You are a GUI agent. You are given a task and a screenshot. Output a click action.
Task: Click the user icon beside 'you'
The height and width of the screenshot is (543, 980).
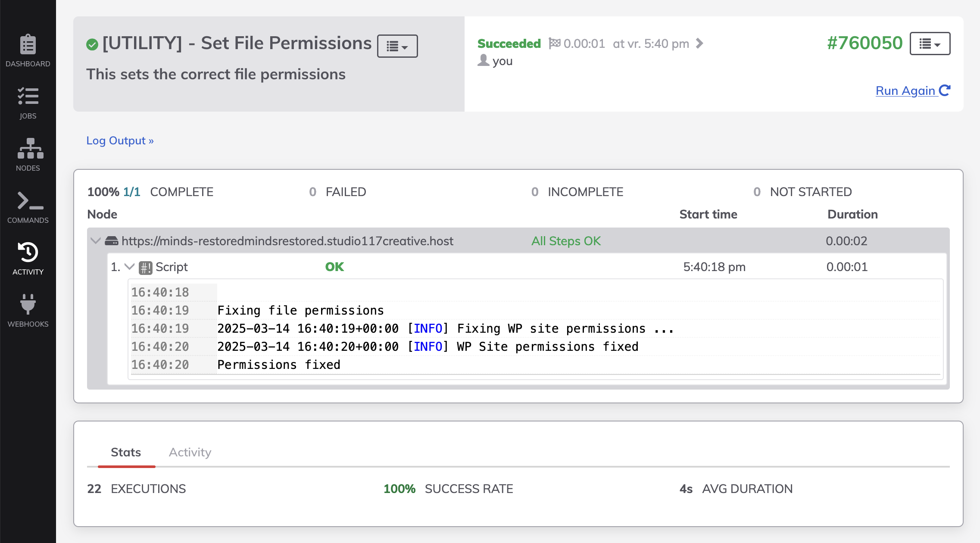(x=484, y=60)
